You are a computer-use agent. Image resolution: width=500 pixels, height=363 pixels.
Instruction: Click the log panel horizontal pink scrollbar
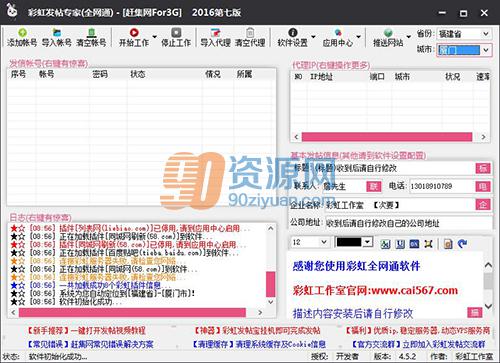click(132, 312)
